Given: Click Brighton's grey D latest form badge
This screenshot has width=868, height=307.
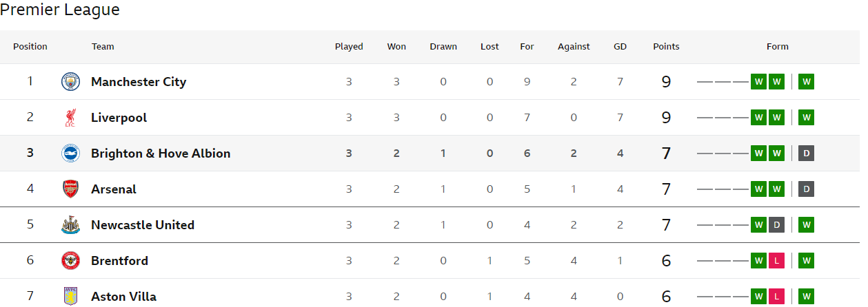Looking at the screenshot, I should pyautogui.click(x=807, y=153).
